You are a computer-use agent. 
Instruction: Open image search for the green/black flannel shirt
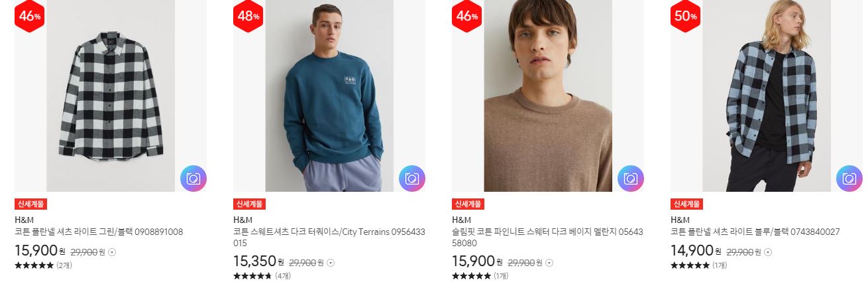[193, 179]
